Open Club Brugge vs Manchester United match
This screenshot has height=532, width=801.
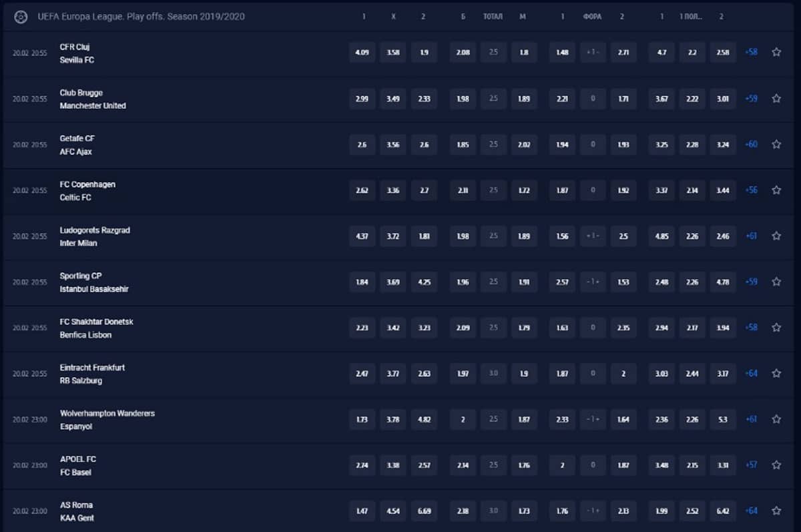(93, 99)
